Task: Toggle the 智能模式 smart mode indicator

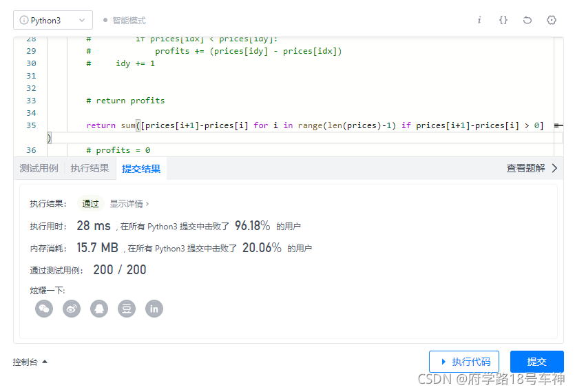Action: (x=125, y=21)
